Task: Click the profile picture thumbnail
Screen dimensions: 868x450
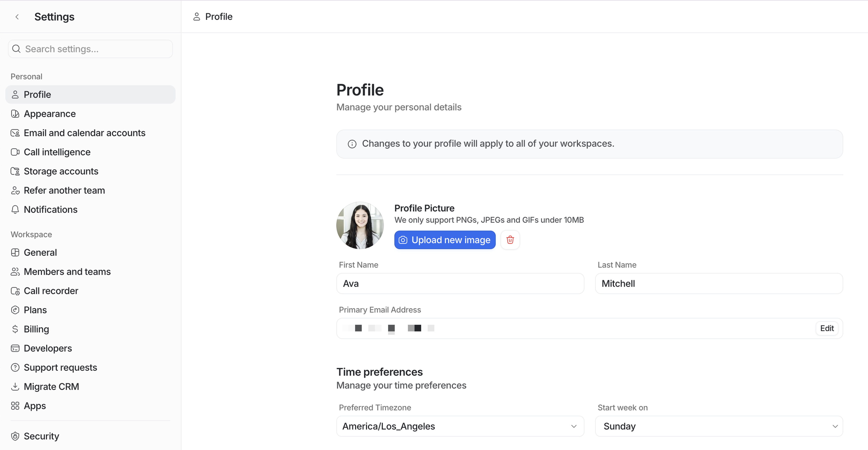Action: tap(360, 225)
